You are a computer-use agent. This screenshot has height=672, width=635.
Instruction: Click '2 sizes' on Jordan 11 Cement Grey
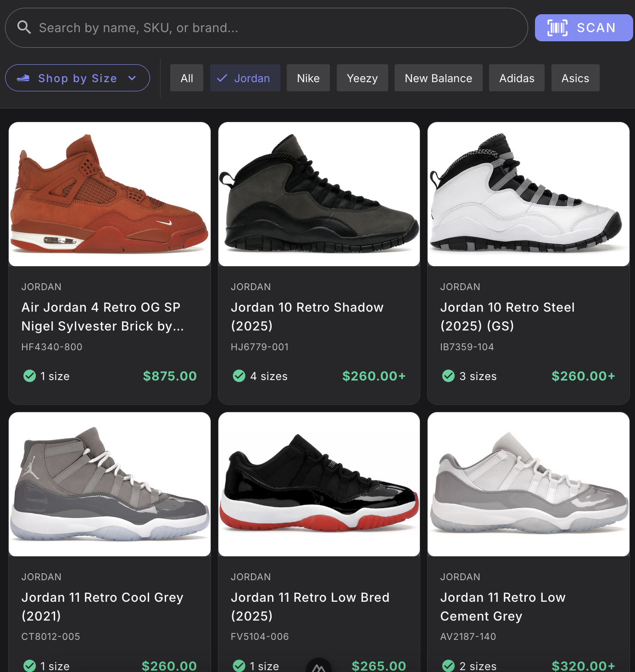pos(478,666)
